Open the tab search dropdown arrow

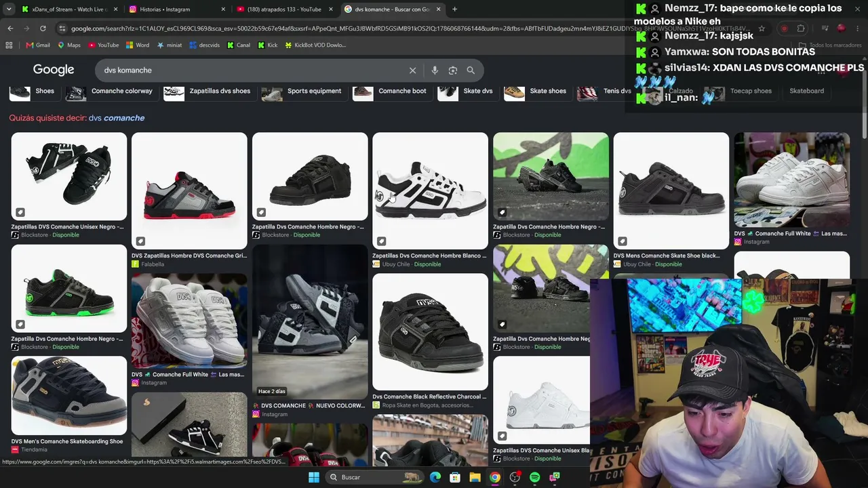9,9
